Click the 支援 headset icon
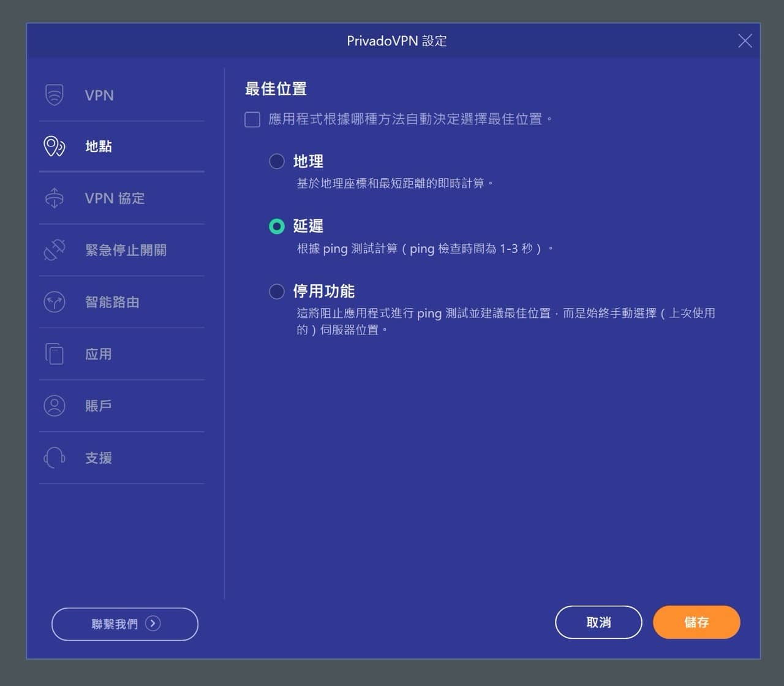The image size is (784, 686). [55, 458]
